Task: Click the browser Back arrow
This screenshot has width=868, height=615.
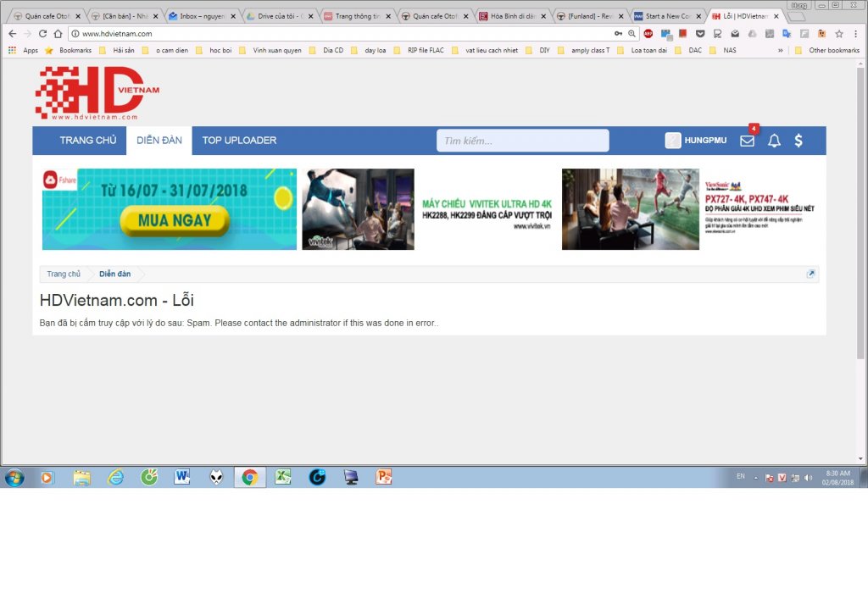Action: (x=12, y=34)
